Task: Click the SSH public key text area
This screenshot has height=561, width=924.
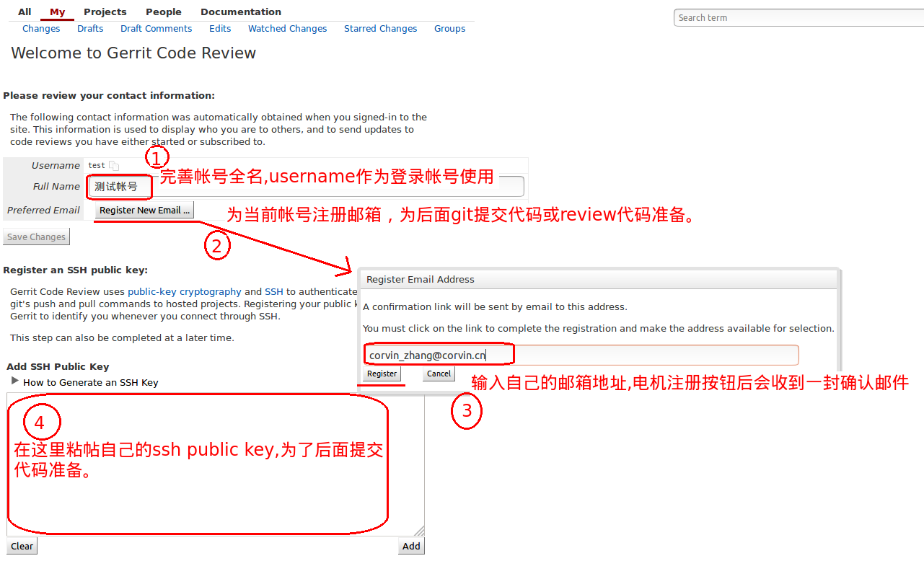Action: (x=216, y=464)
